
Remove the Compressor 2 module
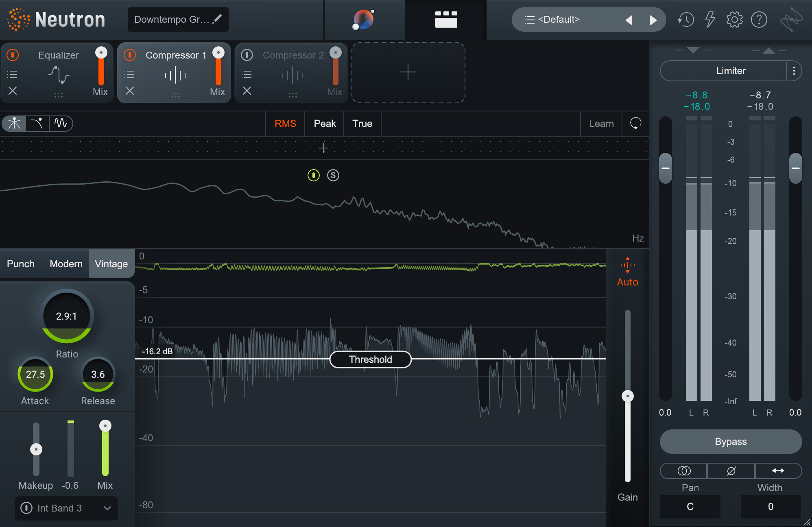tap(247, 91)
